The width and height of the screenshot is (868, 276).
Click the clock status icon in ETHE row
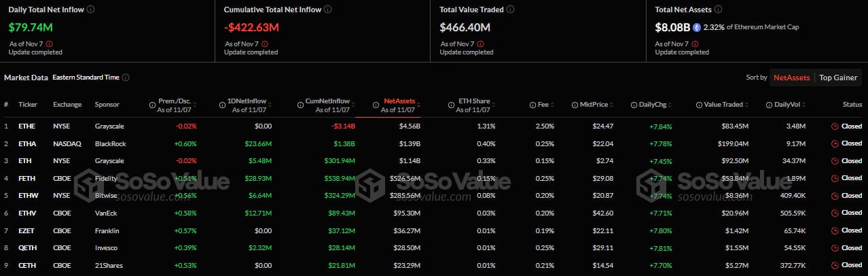(x=835, y=126)
